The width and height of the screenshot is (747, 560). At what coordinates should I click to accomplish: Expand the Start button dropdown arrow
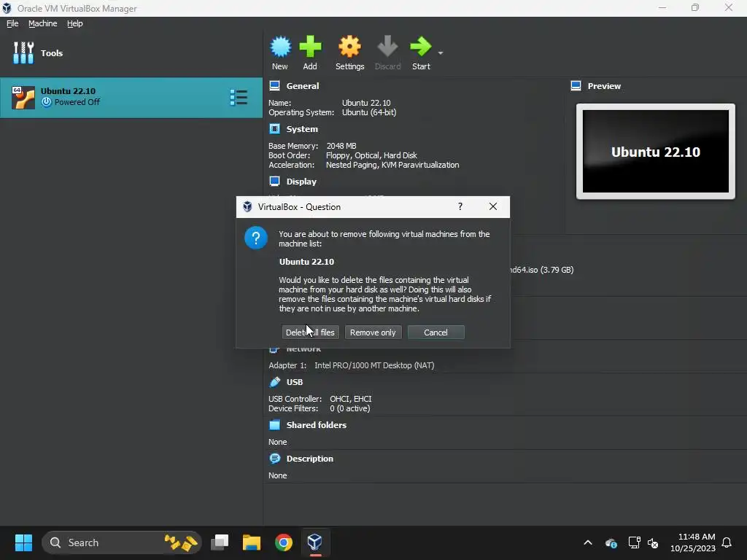[441, 52]
